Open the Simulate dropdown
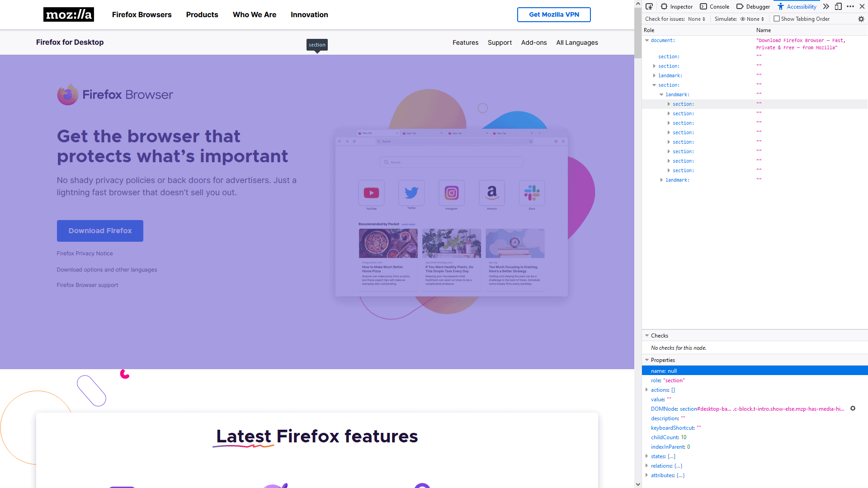The width and height of the screenshot is (868, 488). pos(754,19)
